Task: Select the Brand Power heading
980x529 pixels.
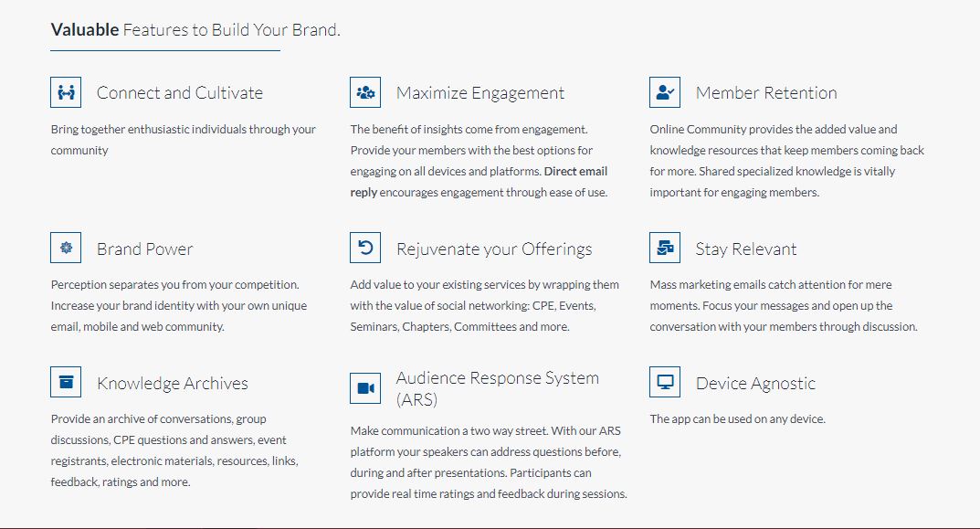Action: click(145, 249)
